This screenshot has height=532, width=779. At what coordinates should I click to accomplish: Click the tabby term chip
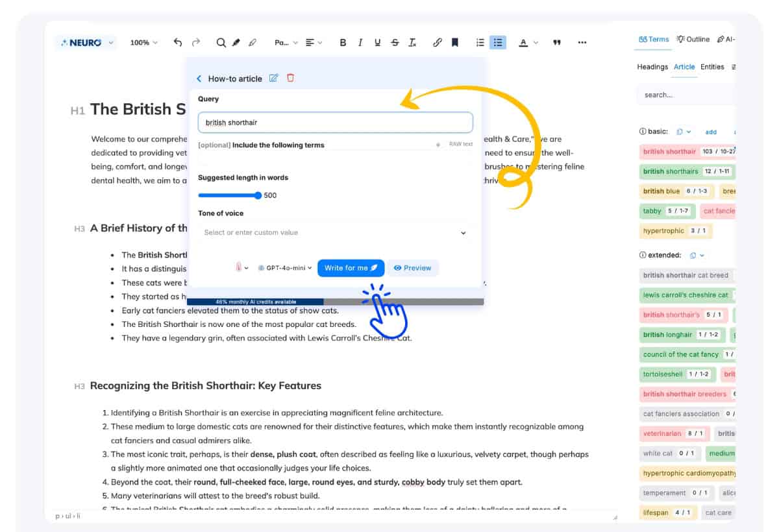point(667,211)
